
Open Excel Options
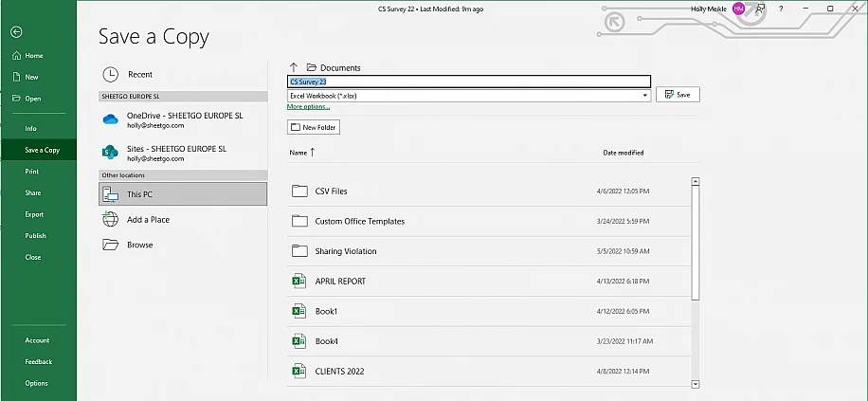38,383
